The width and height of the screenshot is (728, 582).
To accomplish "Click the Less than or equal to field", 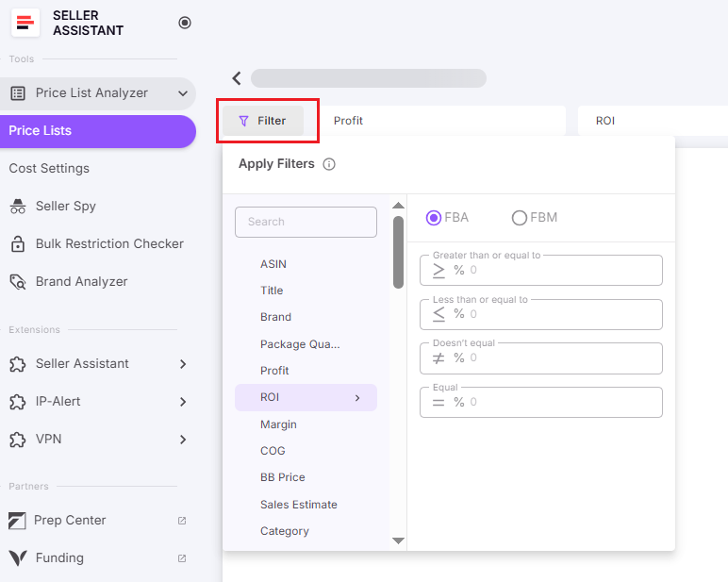I will point(541,314).
